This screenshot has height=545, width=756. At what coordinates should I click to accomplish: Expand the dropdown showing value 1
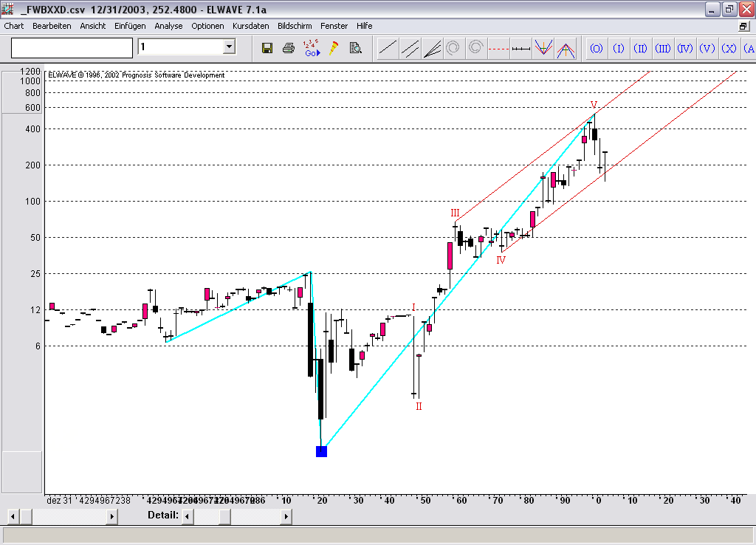229,47
